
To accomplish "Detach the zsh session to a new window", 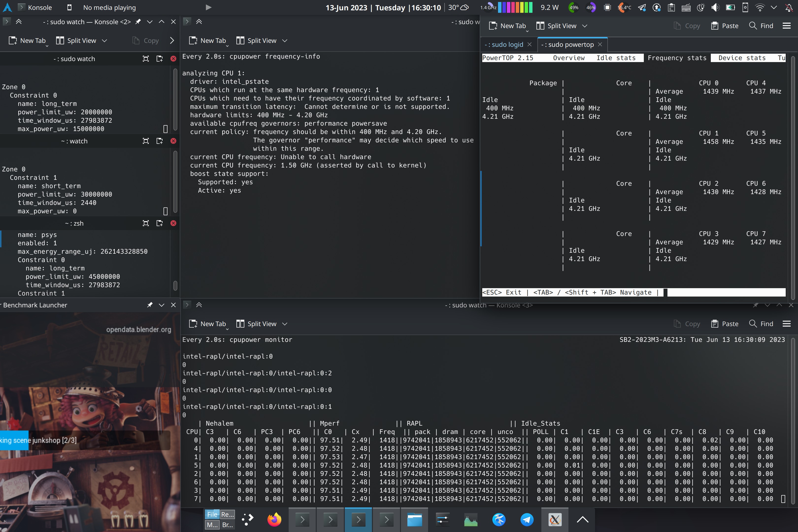I will 159,223.
